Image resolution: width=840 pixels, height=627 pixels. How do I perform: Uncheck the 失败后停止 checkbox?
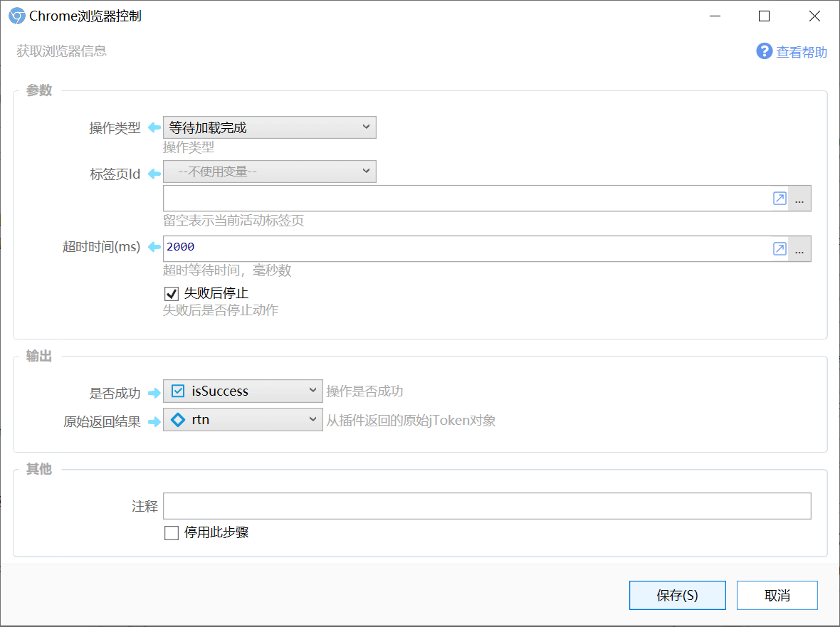(172, 293)
